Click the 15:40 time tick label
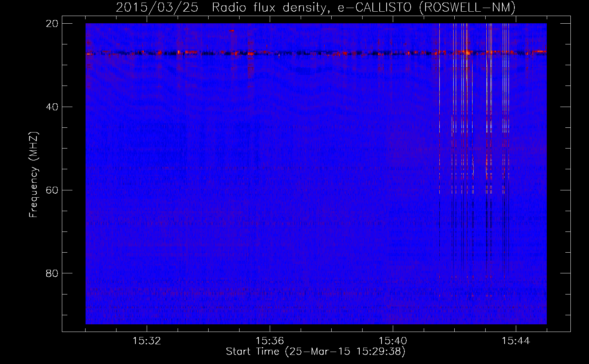The height and width of the screenshot is (364, 589). (393, 341)
